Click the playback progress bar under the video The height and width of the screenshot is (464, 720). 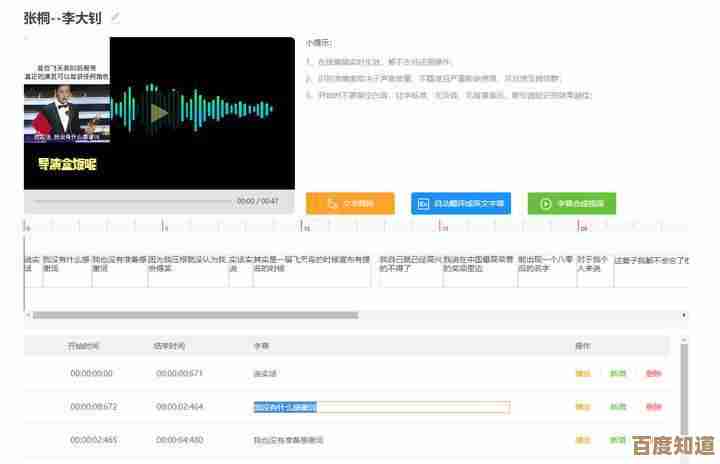click(x=133, y=201)
